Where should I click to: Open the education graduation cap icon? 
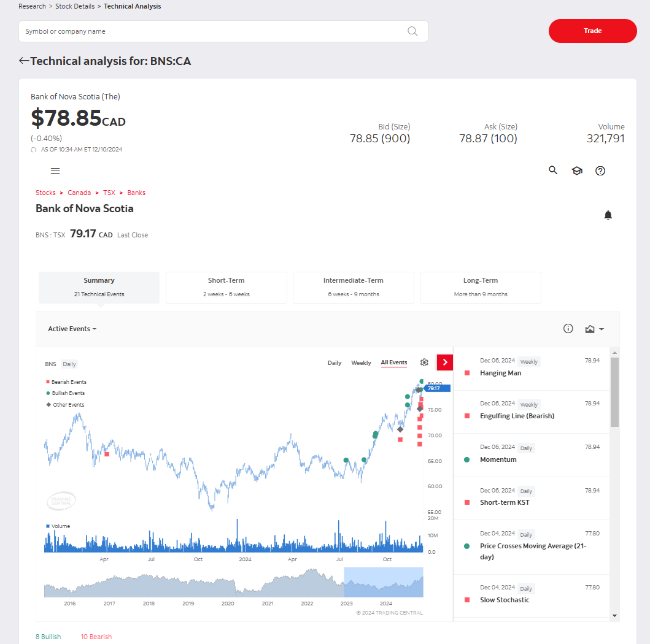577,171
